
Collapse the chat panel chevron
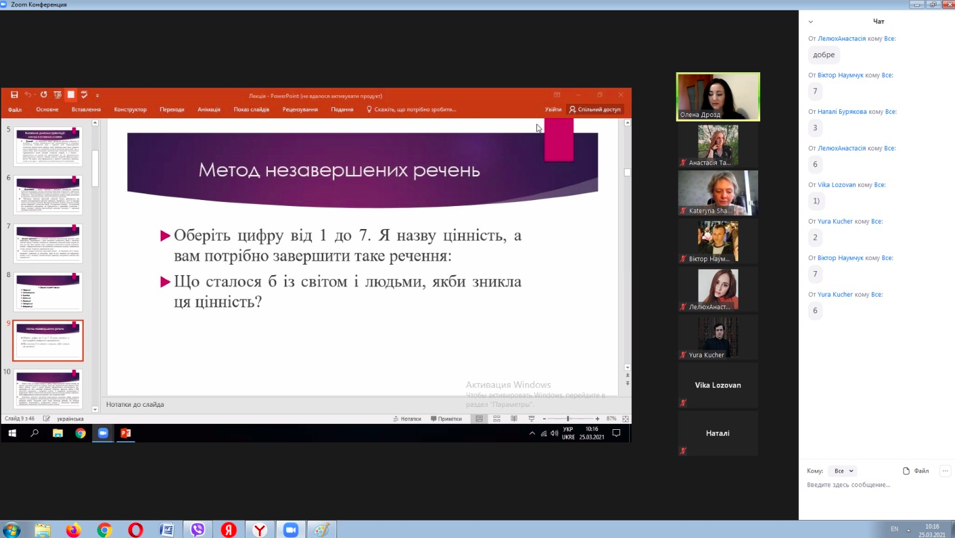coord(811,21)
